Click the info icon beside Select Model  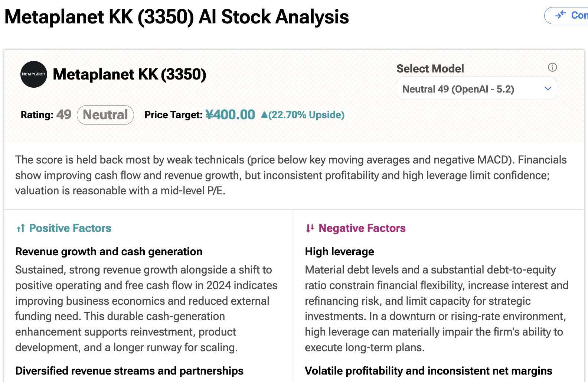click(x=552, y=68)
